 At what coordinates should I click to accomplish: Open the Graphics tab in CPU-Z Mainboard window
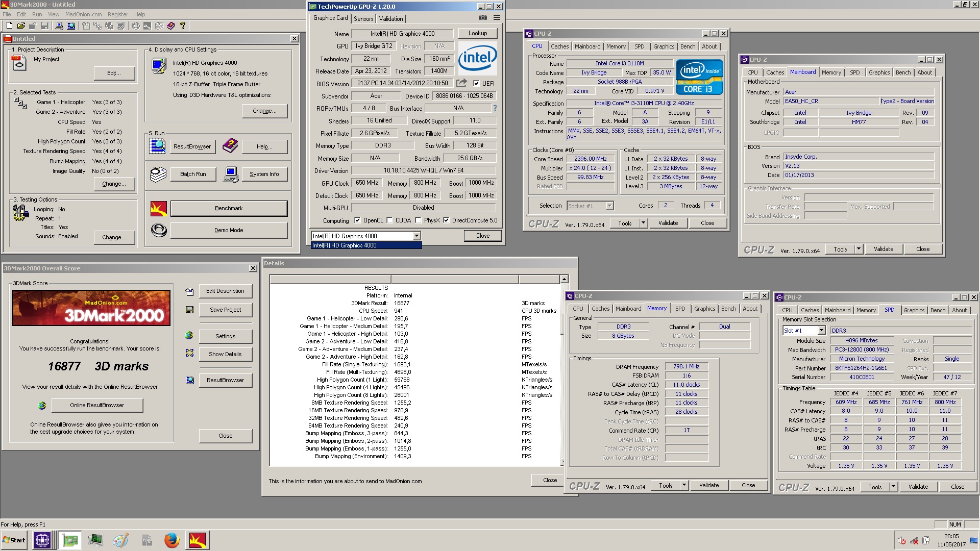[879, 72]
